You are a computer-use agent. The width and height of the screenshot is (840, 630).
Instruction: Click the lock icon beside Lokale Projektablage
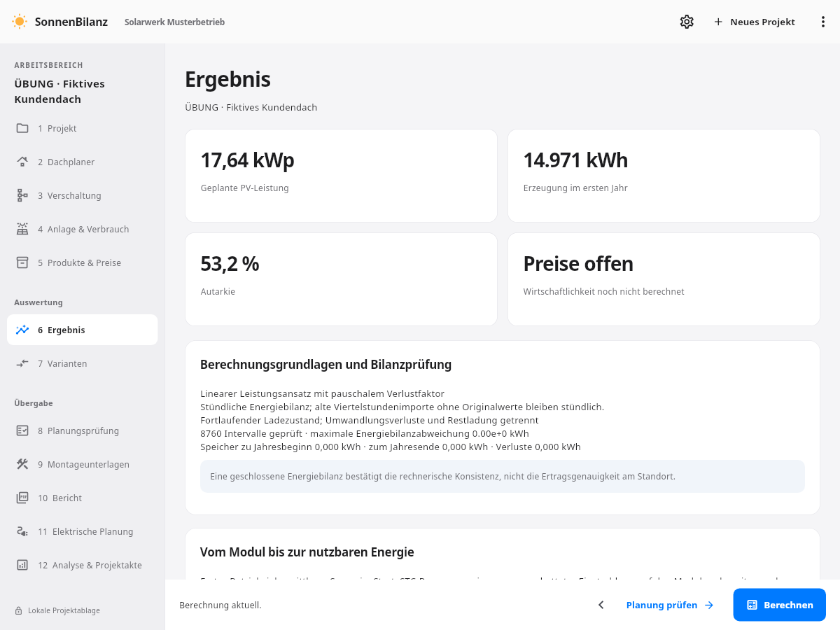pos(19,610)
